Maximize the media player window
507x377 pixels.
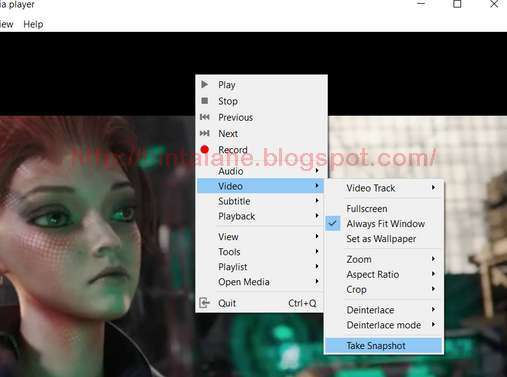click(457, 4)
